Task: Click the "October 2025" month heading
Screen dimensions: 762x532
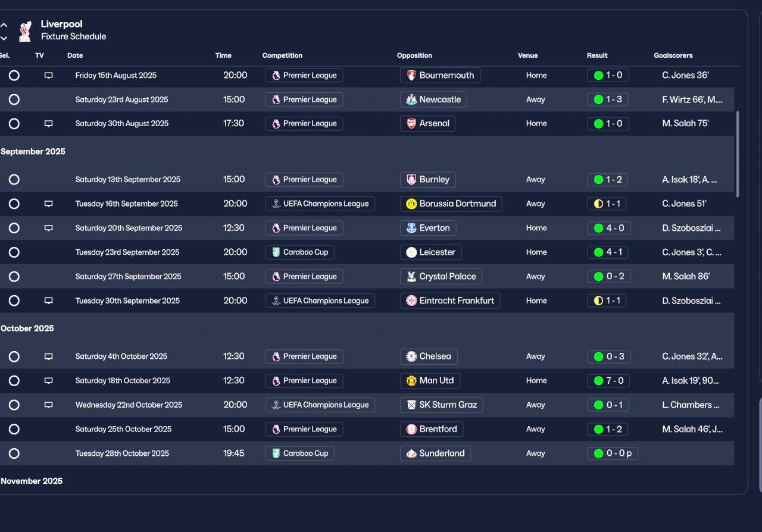Action: 27,328
